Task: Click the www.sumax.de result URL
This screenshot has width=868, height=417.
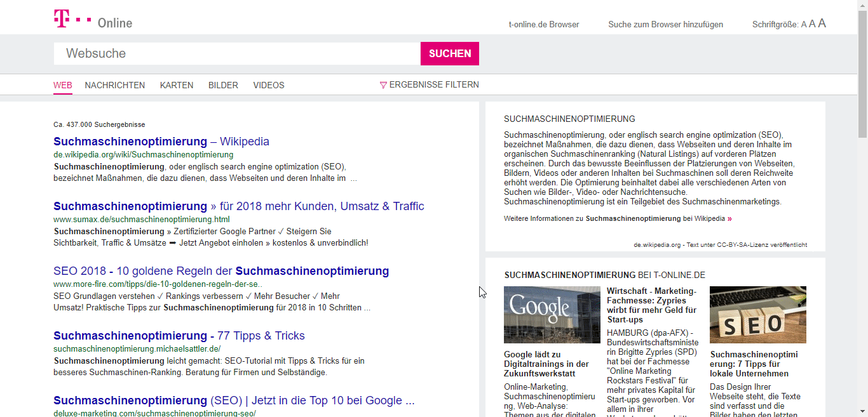Action: [142, 219]
